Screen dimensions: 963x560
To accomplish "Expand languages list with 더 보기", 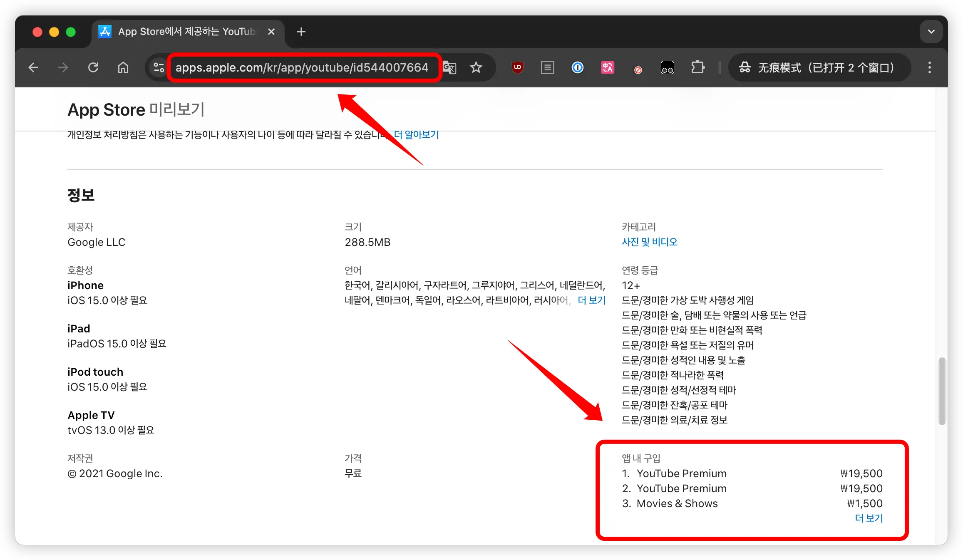I will (x=591, y=300).
